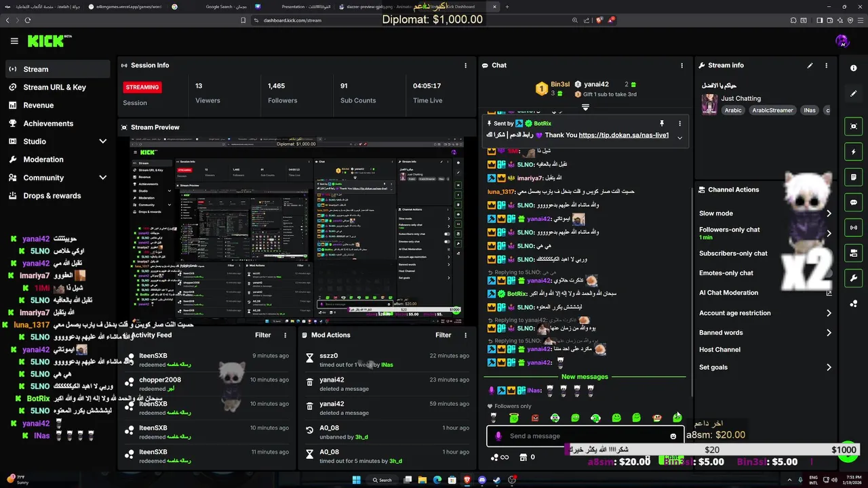
Task: Click the wrench icon in right toolbar
Action: (854, 278)
